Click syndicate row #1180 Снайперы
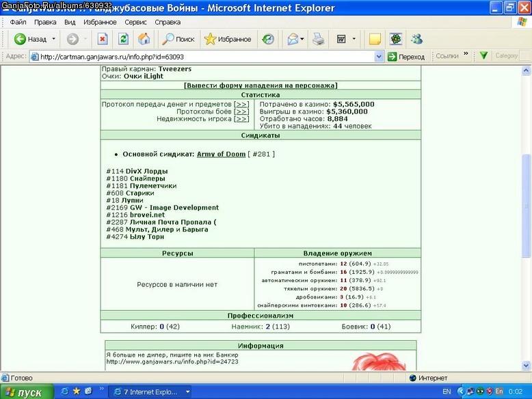Image resolution: width=532 pixels, height=399 pixels. (x=135, y=178)
